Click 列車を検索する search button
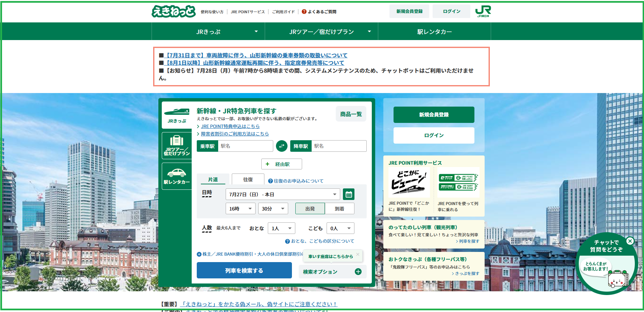Viewport: 644px width, 312px height. coord(244,270)
